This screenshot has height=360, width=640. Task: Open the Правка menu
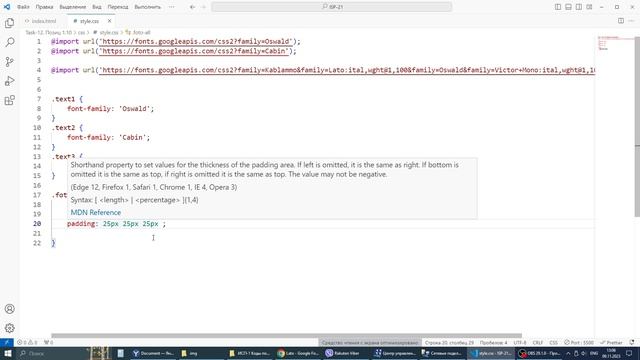point(44,7)
